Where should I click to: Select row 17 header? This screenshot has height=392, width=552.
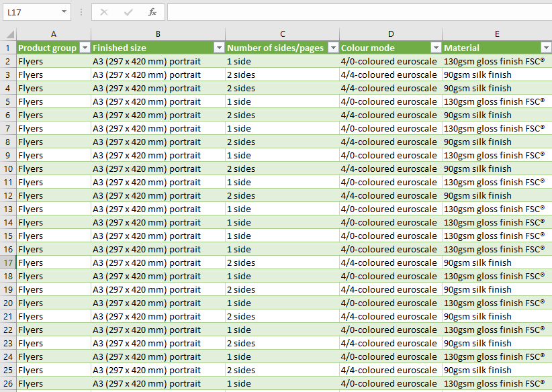click(x=8, y=262)
